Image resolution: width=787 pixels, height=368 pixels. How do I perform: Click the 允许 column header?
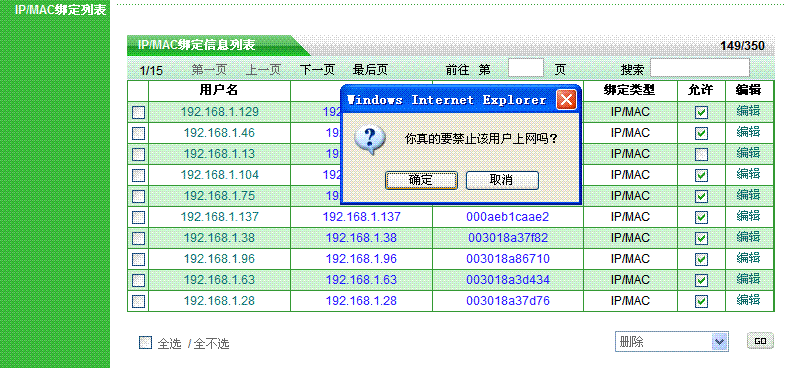point(701,90)
